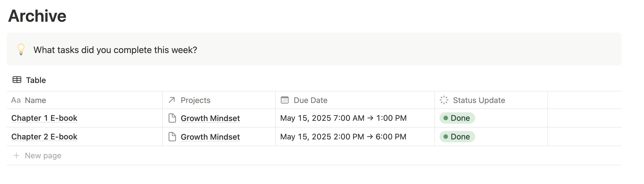Open the Table view tab
This screenshot has width=644, height=184.
29,80
